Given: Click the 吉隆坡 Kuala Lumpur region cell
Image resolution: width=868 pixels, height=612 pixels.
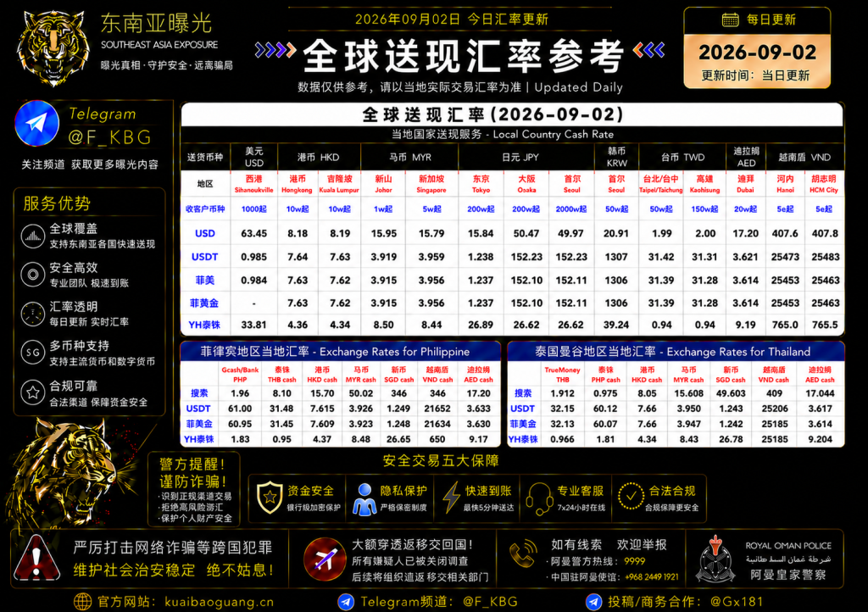Looking at the screenshot, I should pyautogui.click(x=339, y=184).
